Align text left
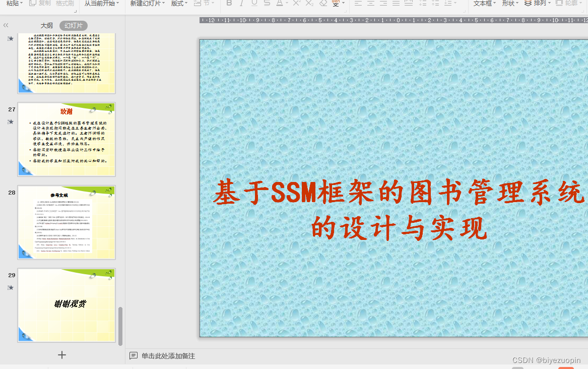This screenshot has width=588, height=369. tap(358, 3)
